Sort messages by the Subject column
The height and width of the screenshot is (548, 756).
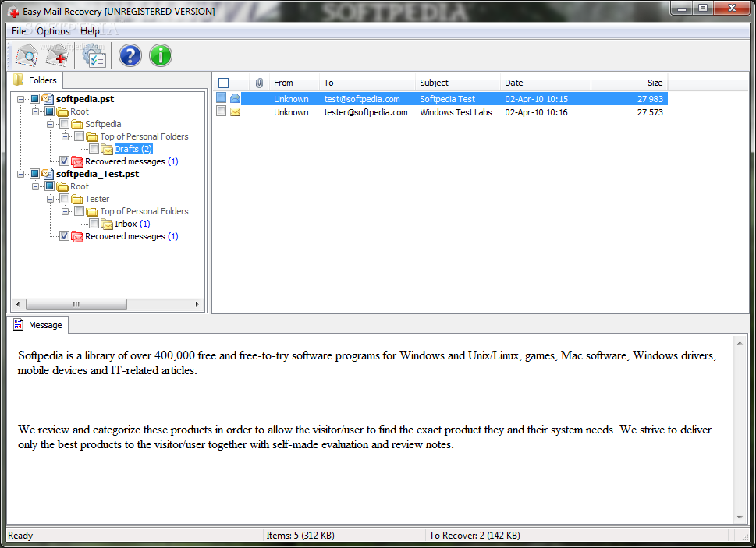[x=457, y=83]
